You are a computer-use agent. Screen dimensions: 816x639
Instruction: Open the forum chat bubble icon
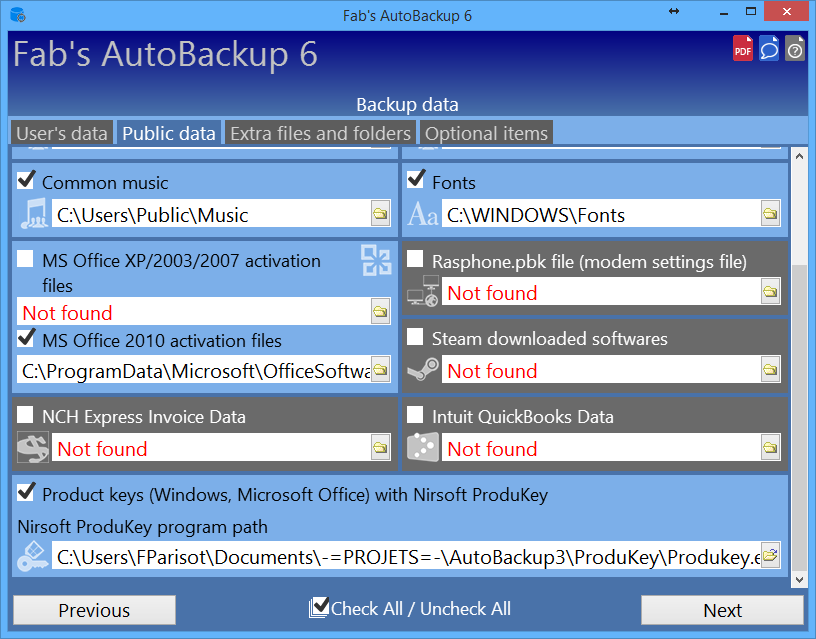pyautogui.click(x=769, y=48)
